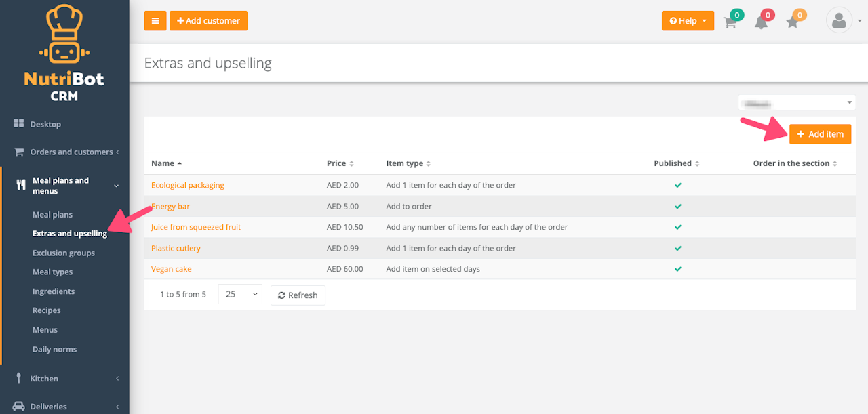Toggle published checkmark for Ecological packaging

tap(677, 185)
